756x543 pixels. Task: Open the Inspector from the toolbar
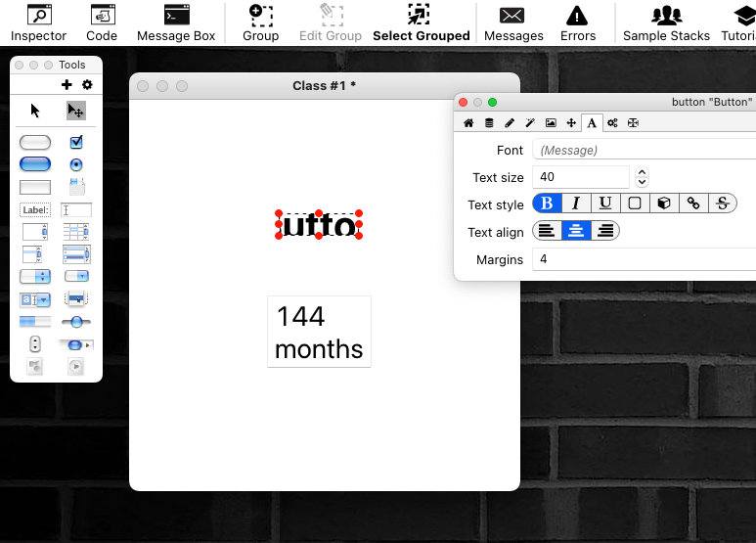(x=38, y=23)
